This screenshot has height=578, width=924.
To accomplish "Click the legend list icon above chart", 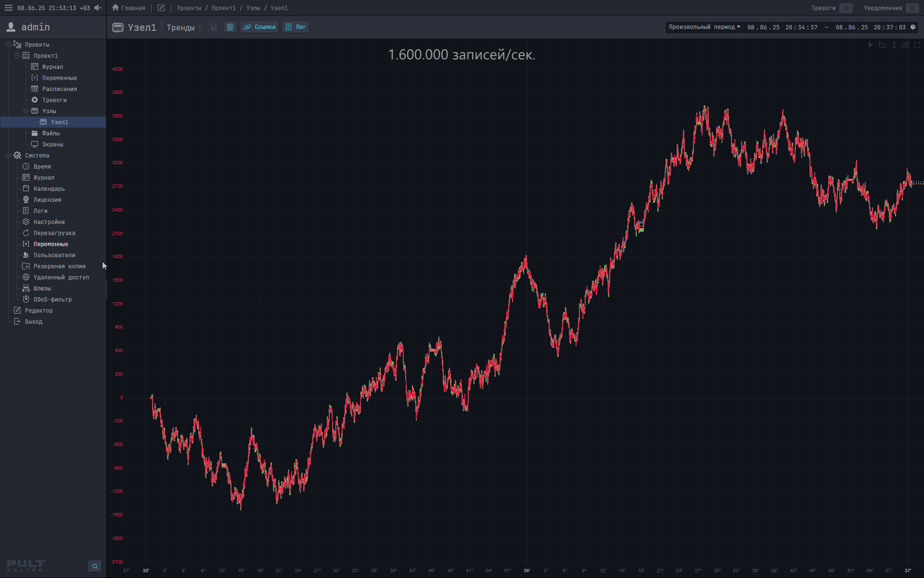I will coord(906,45).
